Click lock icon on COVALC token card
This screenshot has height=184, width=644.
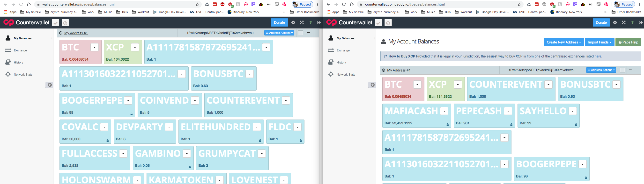[x=108, y=141]
